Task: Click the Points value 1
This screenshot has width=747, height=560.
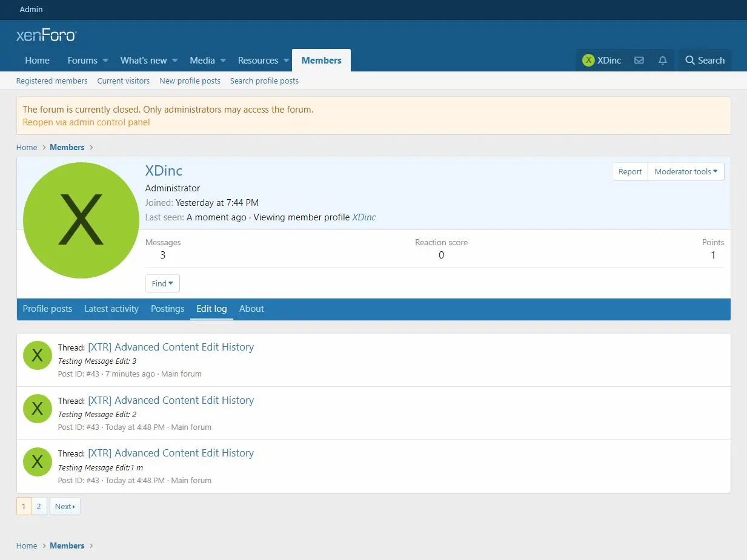Action: pyautogui.click(x=713, y=255)
